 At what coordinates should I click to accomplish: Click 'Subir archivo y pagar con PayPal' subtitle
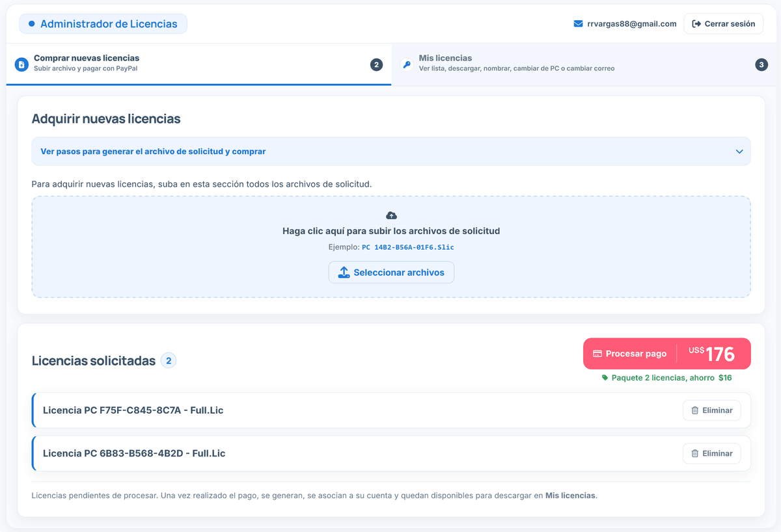click(x=85, y=68)
